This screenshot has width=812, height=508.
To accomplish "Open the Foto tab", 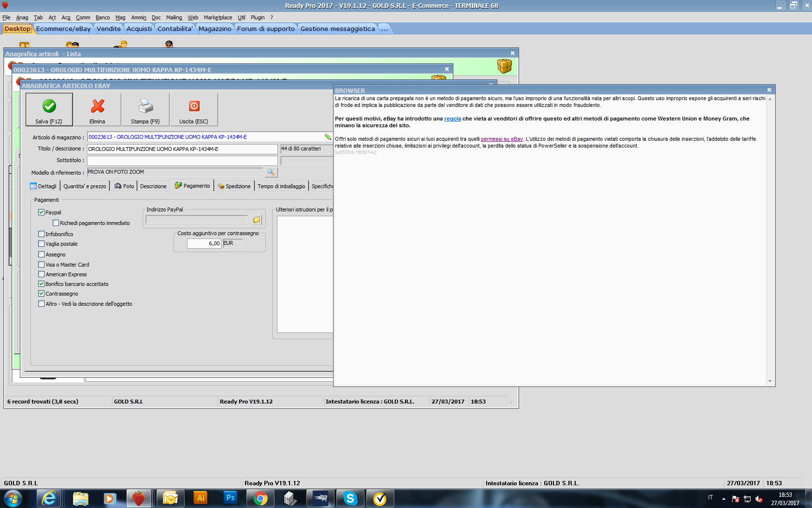I will 124,186.
